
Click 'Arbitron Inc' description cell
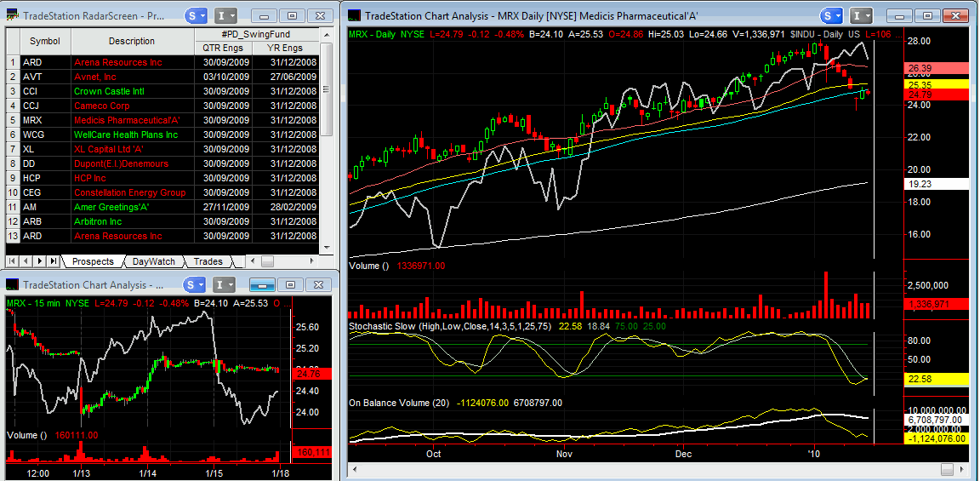pyautogui.click(x=133, y=221)
